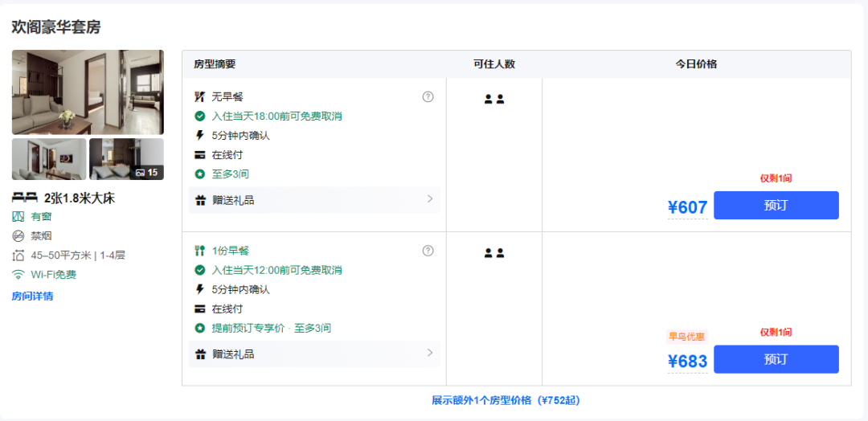The height and width of the screenshot is (421, 868).
Task: Click guest count icon in ¥607 row
Action: (493, 100)
